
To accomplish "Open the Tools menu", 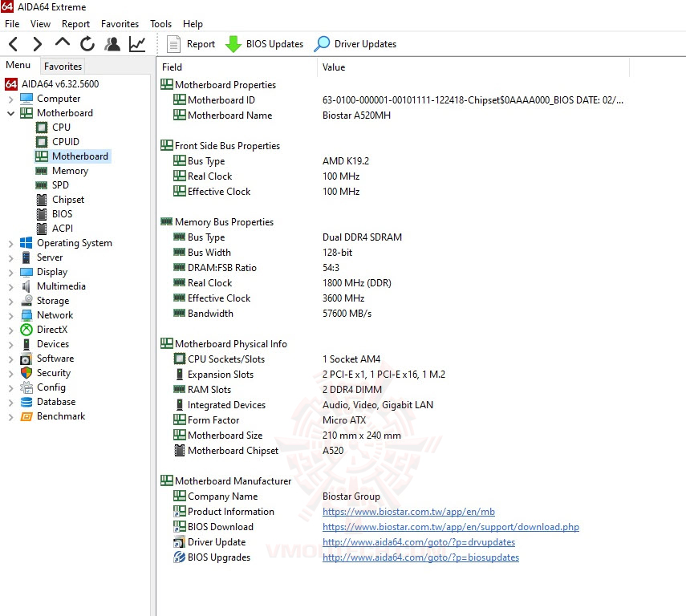I will (160, 23).
